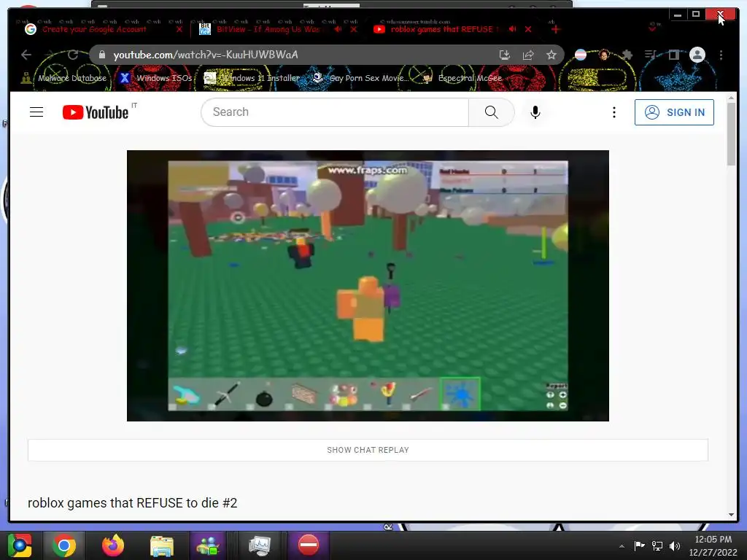Image resolution: width=747 pixels, height=560 pixels.
Task: Close the 'Create your Google Account' tab
Action: tap(179, 29)
